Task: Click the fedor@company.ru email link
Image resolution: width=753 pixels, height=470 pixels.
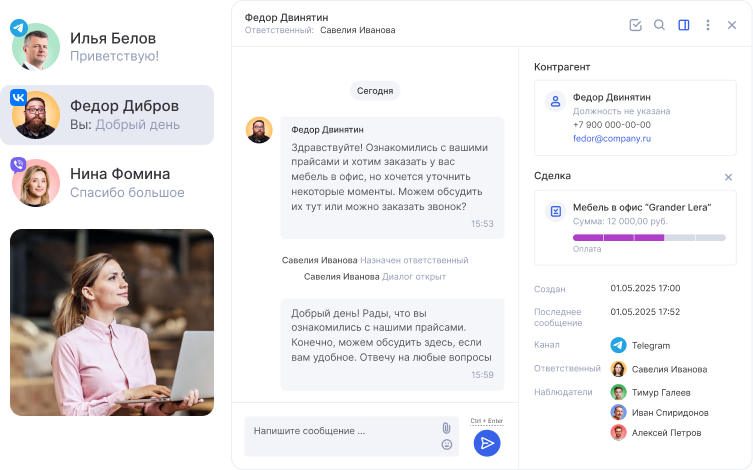Action: tap(611, 139)
